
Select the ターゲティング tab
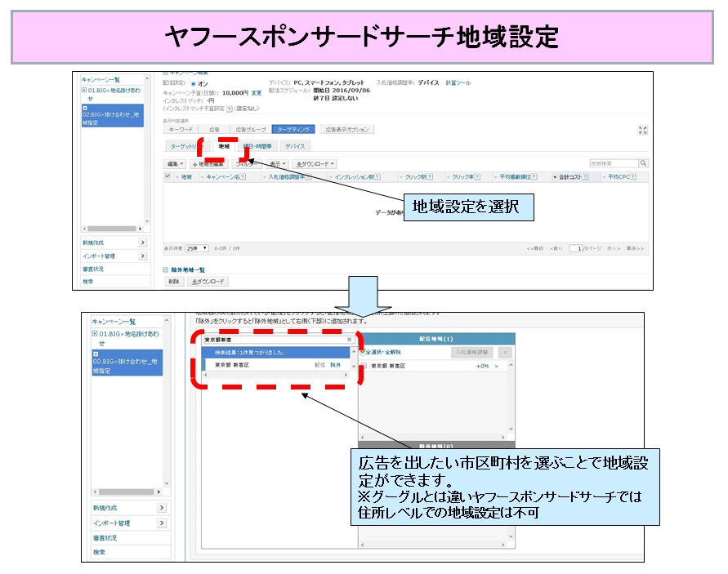click(x=293, y=130)
